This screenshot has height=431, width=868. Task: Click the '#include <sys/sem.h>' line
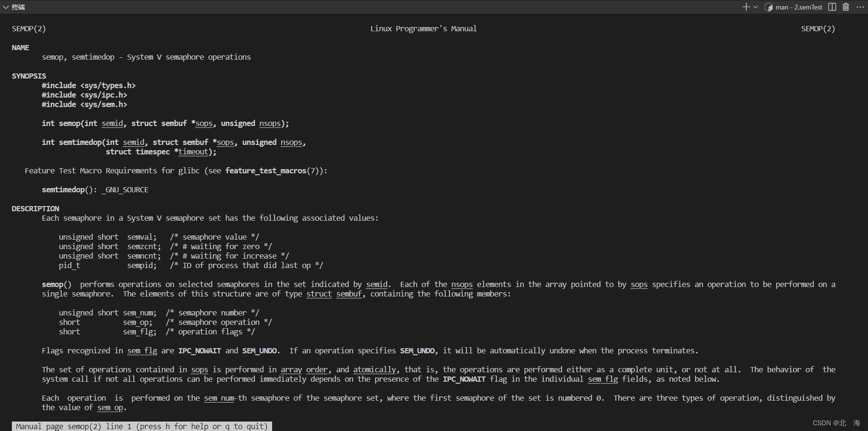pos(84,105)
